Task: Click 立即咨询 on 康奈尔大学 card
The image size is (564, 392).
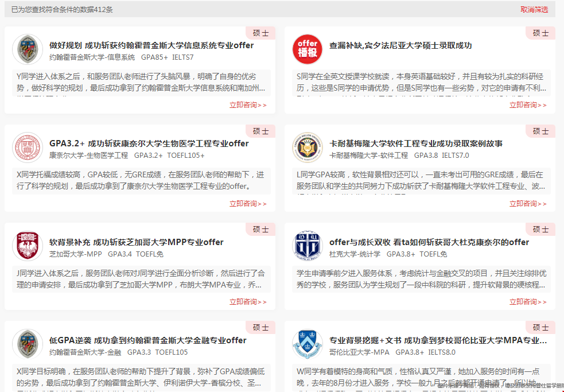Action: click(248, 204)
